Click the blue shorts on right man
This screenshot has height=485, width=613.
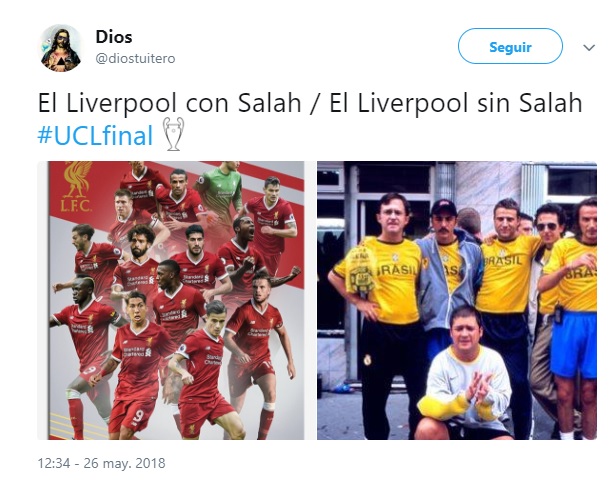tap(572, 344)
